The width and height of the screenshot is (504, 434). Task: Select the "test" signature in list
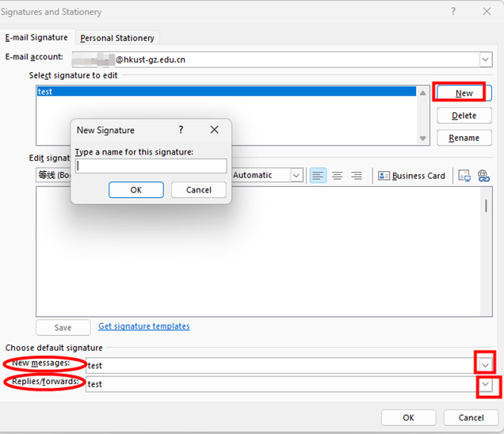click(x=225, y=92)
